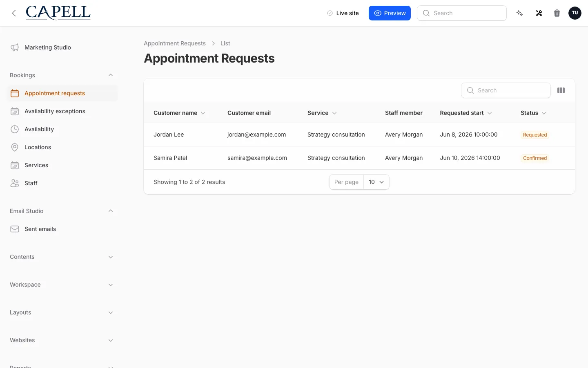Open Services label in sidebar
Viewport: 588px width, 368px height.
pos(36,165)
